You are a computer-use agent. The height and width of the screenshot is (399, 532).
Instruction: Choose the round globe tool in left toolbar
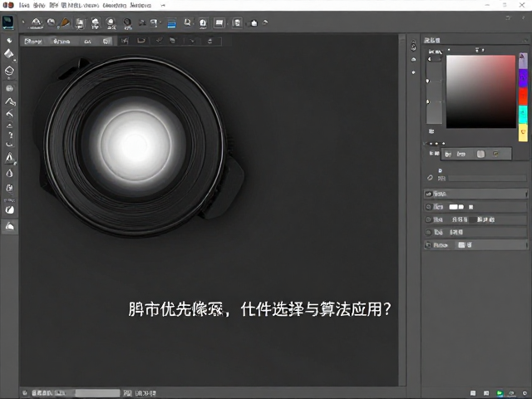(9, 88)
